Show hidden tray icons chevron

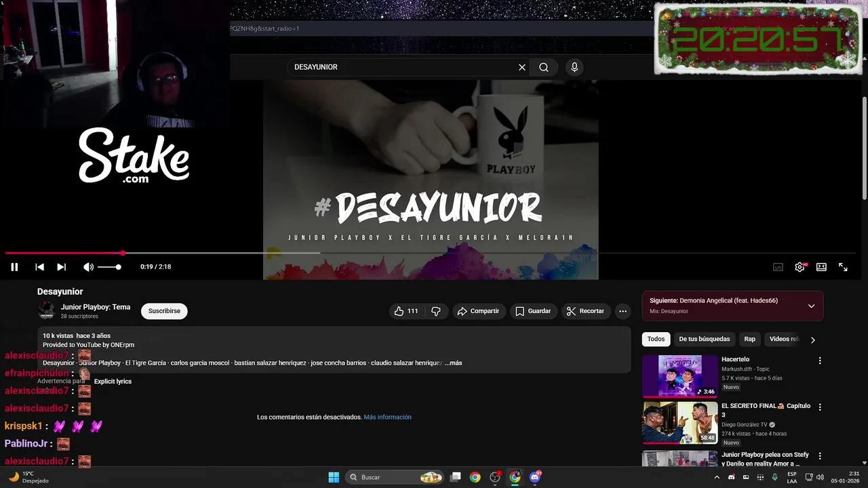pos(717,477)
